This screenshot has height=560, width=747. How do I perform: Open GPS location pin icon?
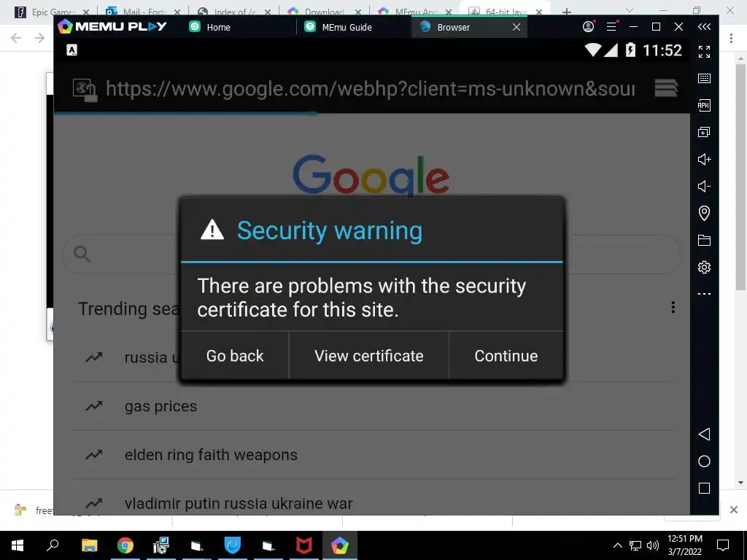(704, 213)
